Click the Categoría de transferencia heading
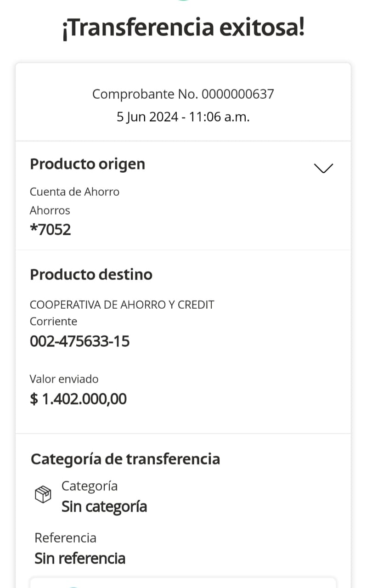The width and height of the screenshot is (366, 588). (x=125, y=459)
